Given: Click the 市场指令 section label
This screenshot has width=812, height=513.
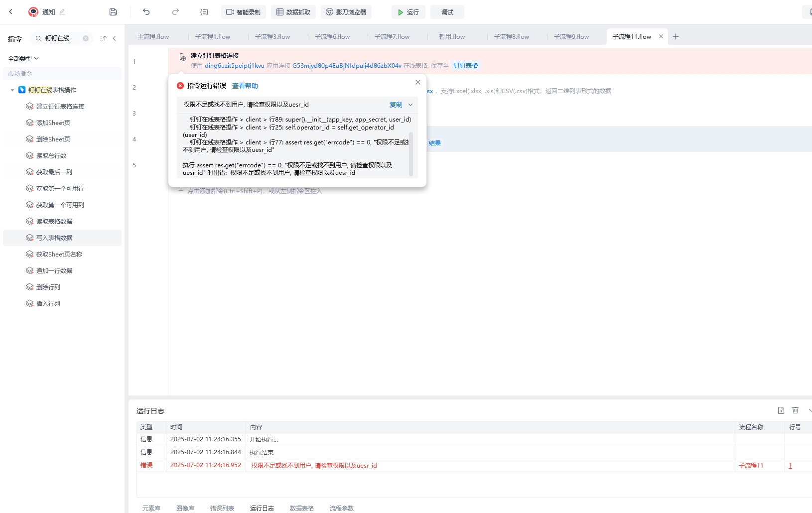Looking at the screenshot, I should (x=20, y=73).
